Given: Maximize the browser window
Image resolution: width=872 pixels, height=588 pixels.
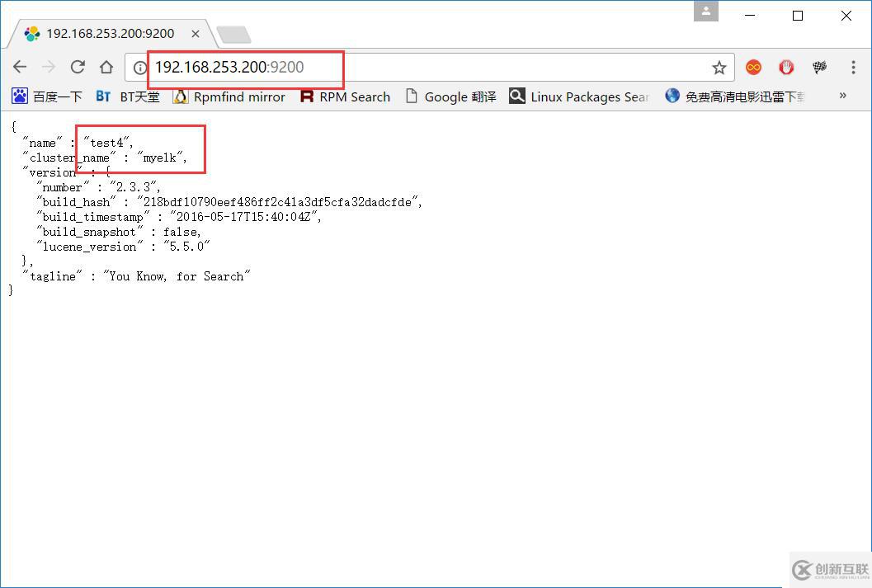Looking at the screenshot, I should [x=798, y=15].
